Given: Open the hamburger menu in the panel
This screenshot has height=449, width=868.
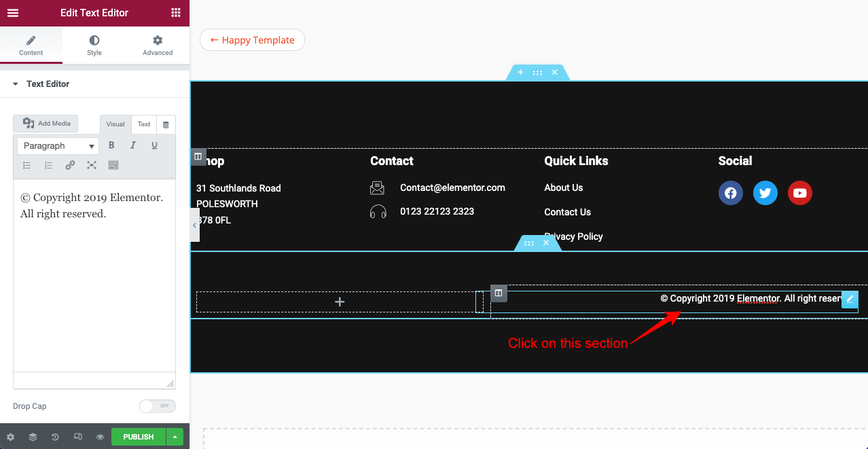Looking at the screenshot, I should tap(12, 13).
